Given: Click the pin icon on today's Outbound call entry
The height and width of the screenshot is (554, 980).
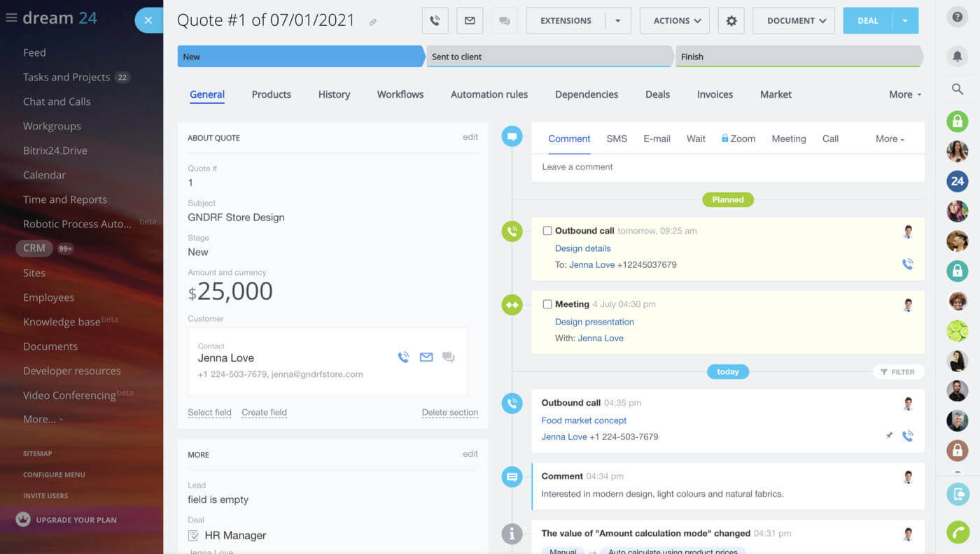Looking at the screenshot, I should [890, 435].
